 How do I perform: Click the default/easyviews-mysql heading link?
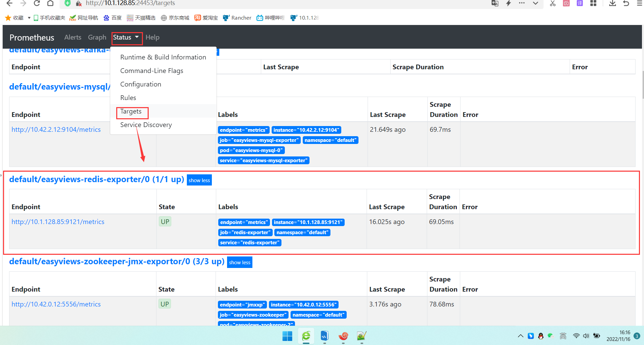tap(59, 87)
